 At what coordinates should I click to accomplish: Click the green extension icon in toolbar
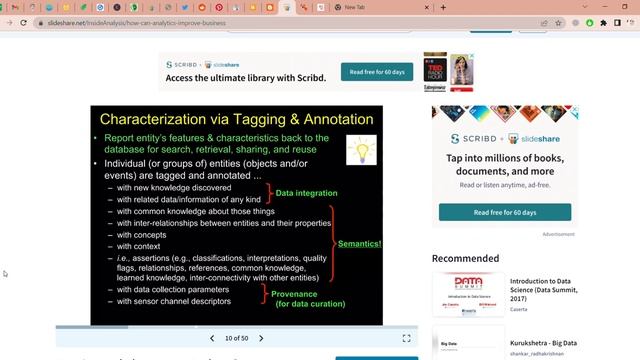tap(589, 23)
